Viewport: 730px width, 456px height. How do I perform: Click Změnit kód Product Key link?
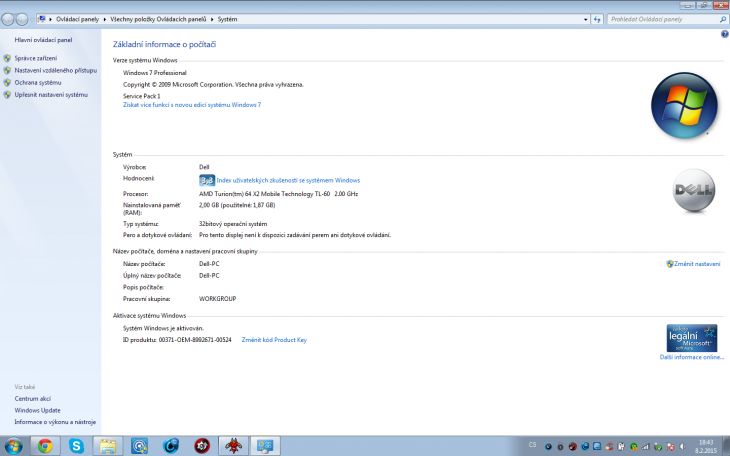274,340
